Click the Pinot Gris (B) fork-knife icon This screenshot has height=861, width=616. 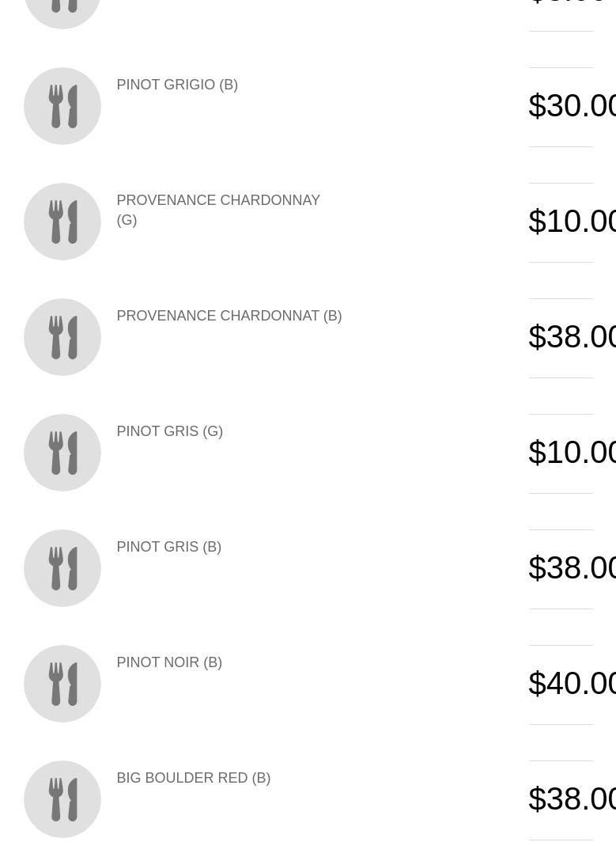coord(62,568)
